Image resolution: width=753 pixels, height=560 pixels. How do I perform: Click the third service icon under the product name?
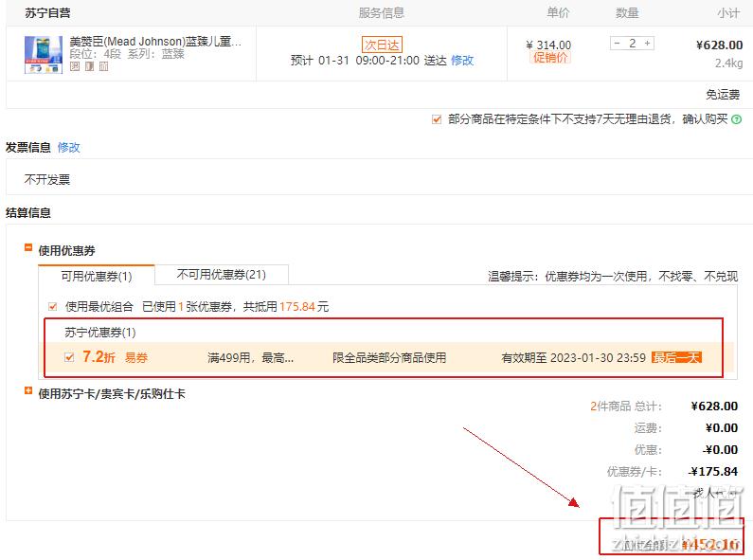[x=104, y=66]
